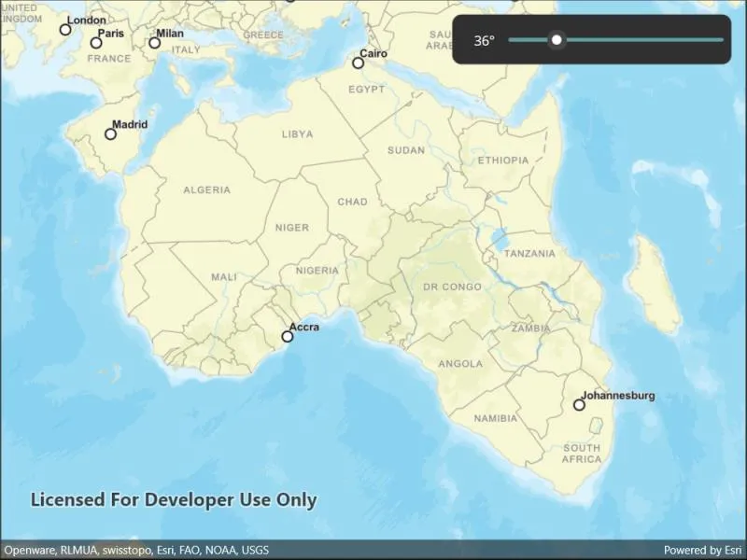Click the GREECE country label
Screen dimensions: 747x560
click(263, 35)
